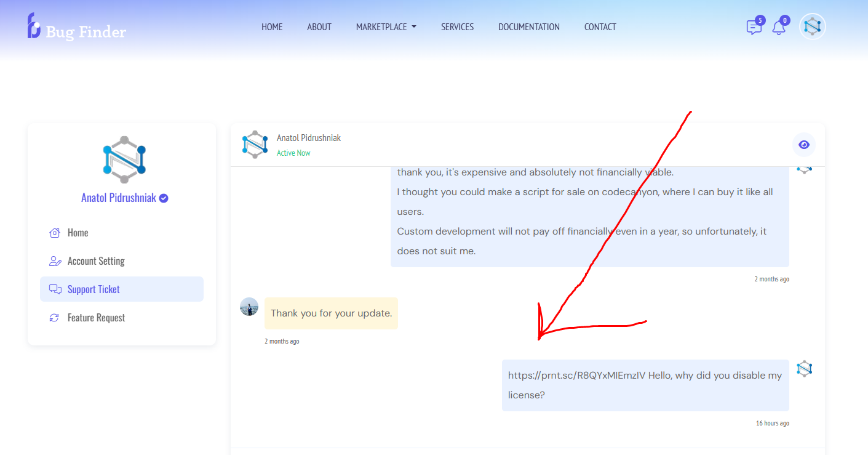The height and width of the screenshot is (455, 868).
Task: Open the Documentation navbar link
Action: [x=528, y=27]
